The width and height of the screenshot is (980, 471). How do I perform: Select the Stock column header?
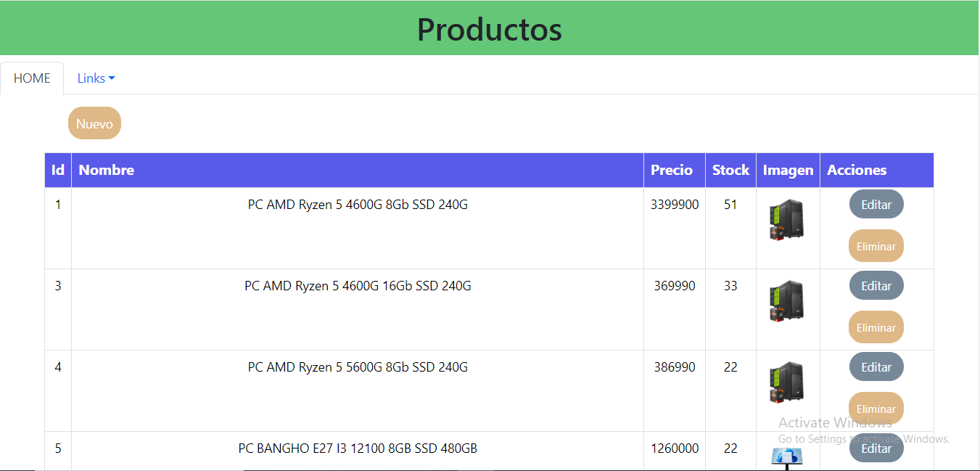coord(730,170)
